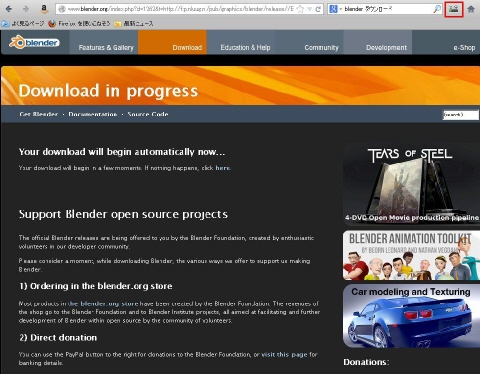The width and height of the screenshot is (480, 374).
Task: Click the site search input field
Action: pyautogui.click(x=461, y=114)
